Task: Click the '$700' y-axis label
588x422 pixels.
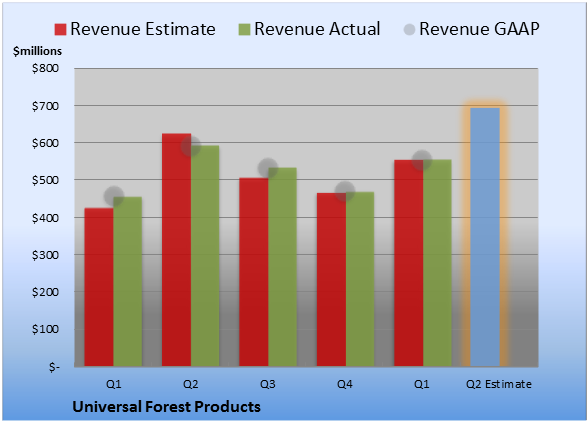Action: [x=45, y=106]
